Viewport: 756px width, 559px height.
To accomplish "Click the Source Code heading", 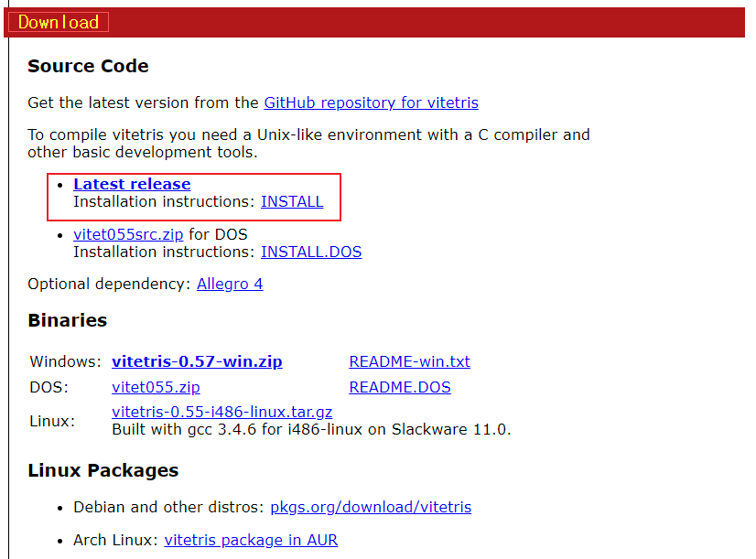I will [88, 66].
